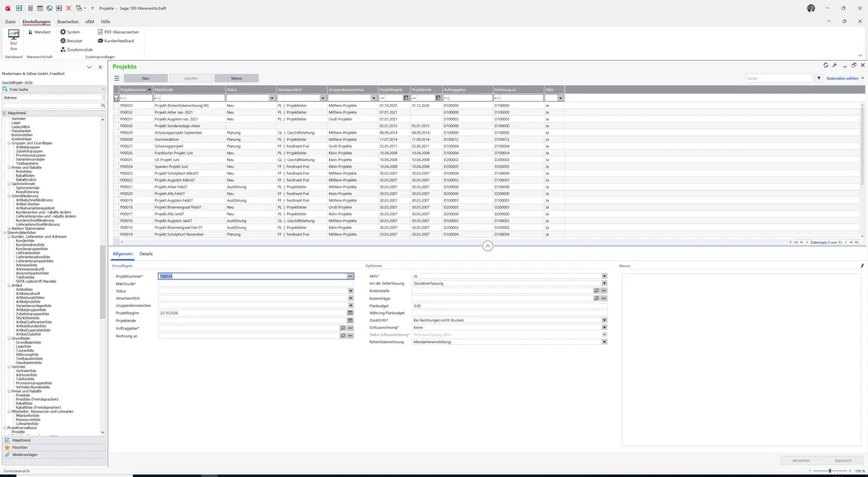This screenshot has height=477, width=868.
Task: Open the Gruppenkennzeichen dropdown in Grundlagen
Action: [350, 306]
